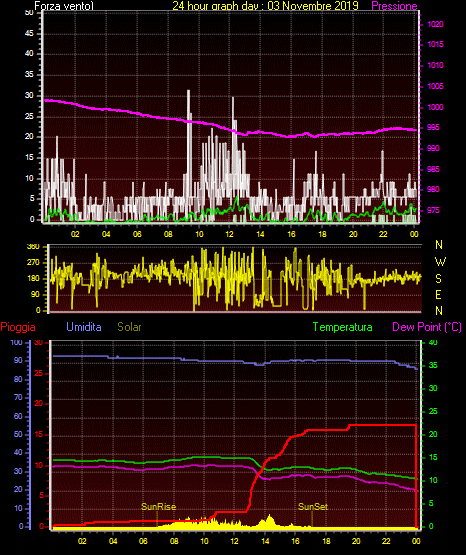Click the red 30 rain axis value
Viewport: 466px width, 555px height.
tap(38, 343)
